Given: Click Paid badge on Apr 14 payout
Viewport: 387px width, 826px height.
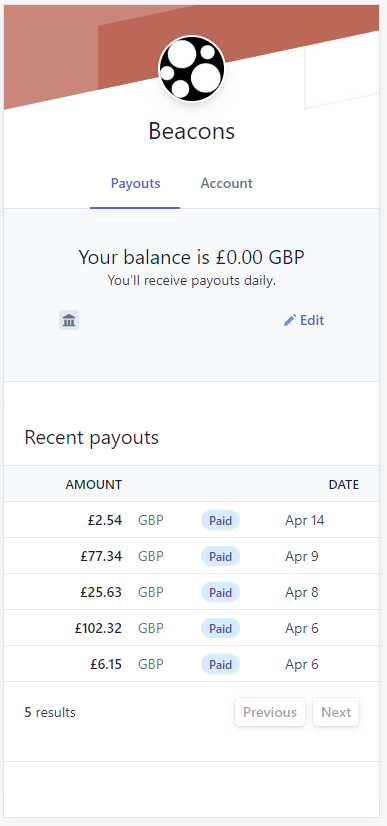Looking at the screenshot, I should [x=220, y=520].
